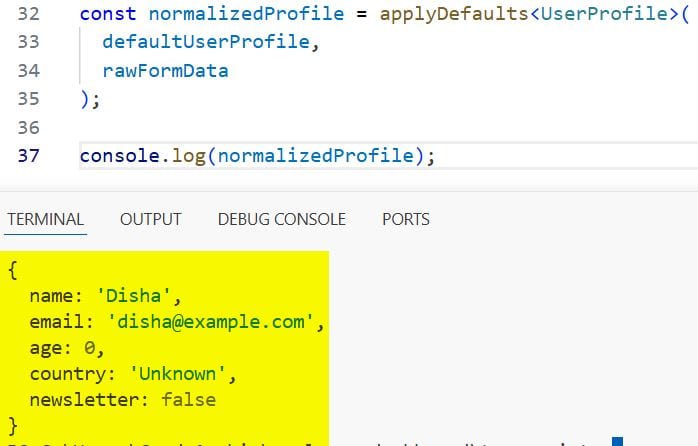Click the rawFormData argument

166,71
